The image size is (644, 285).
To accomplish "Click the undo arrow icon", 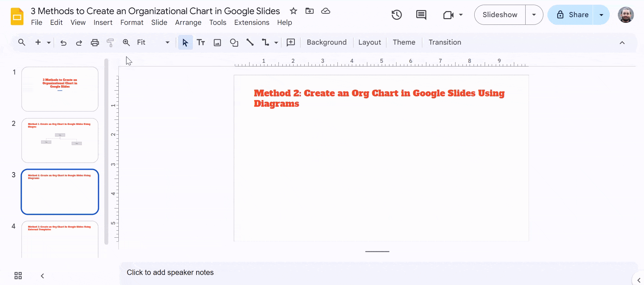I will tap(63, 43).
